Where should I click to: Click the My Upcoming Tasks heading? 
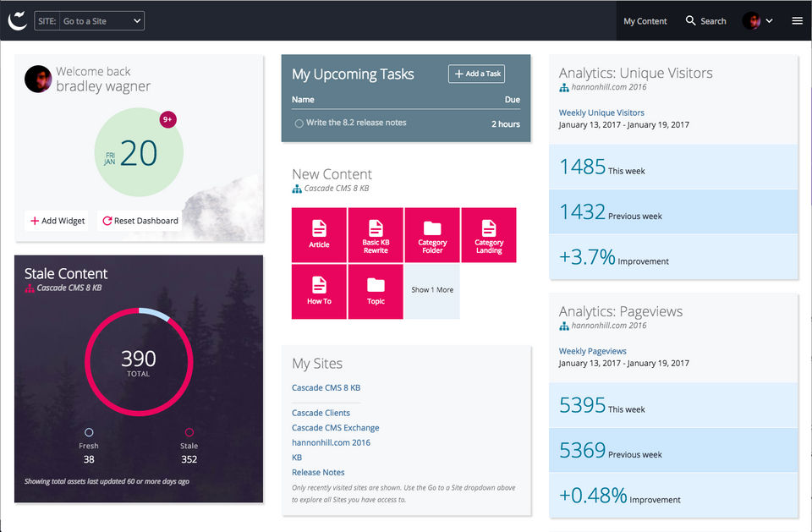point(353,74)
